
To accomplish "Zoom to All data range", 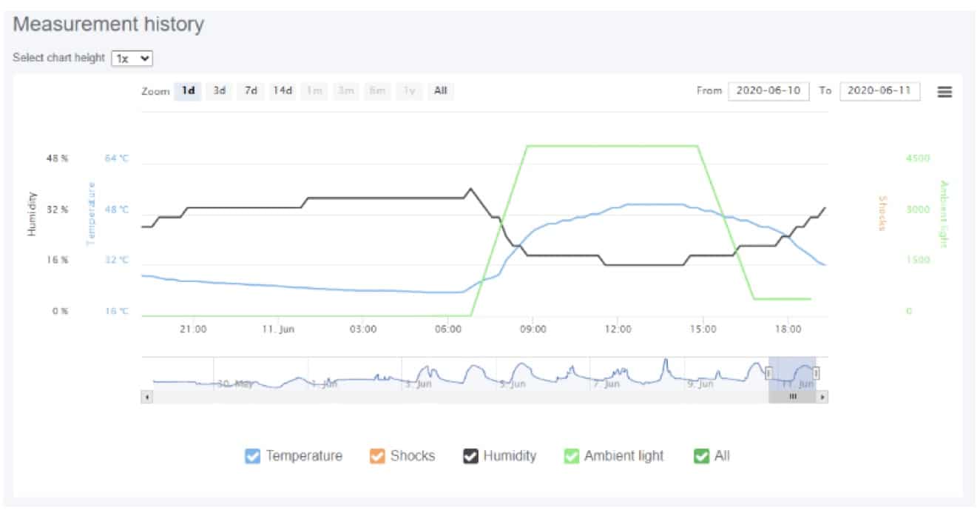I will 440,91.
